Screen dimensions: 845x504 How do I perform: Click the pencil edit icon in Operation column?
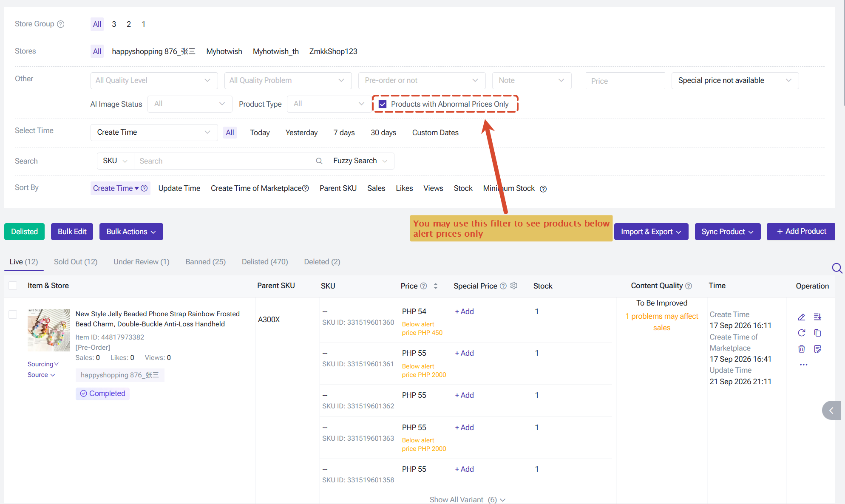801,317
